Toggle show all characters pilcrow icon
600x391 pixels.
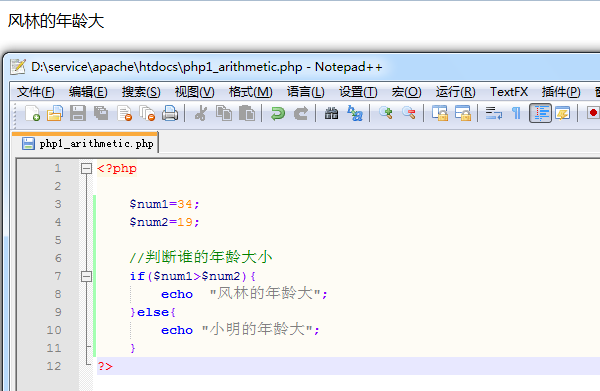click(516, 114)
